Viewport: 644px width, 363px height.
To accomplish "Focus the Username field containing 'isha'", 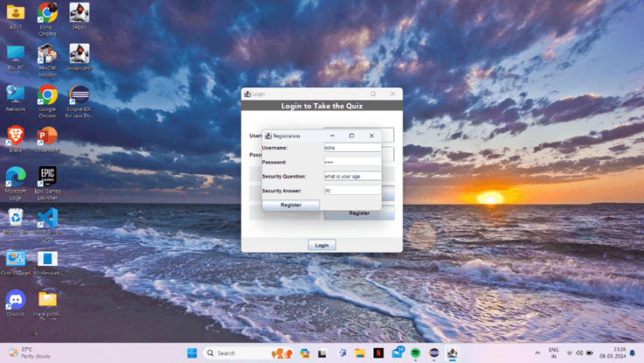I will tap(352, 148).
